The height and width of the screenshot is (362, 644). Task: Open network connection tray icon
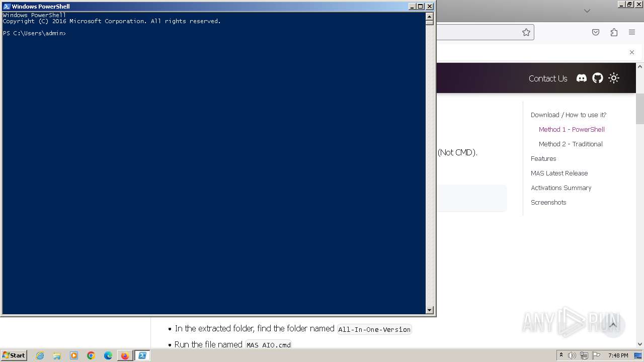tap(584, 355)
